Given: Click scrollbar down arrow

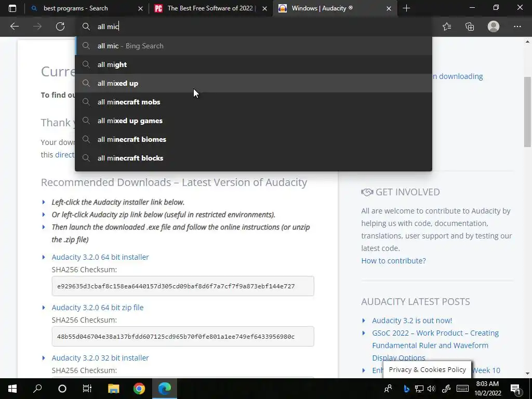Looking at the screenshot, I should pos(527,374).
